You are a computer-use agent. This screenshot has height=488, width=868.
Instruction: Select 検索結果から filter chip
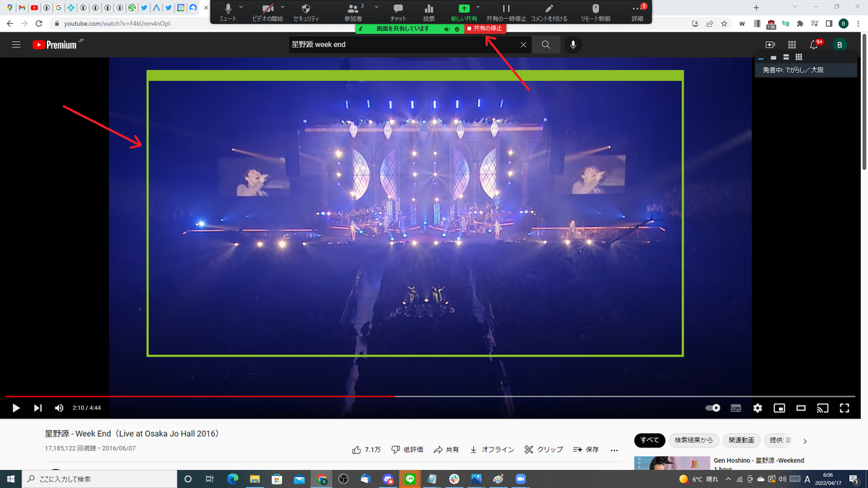[x=694, y=440]
